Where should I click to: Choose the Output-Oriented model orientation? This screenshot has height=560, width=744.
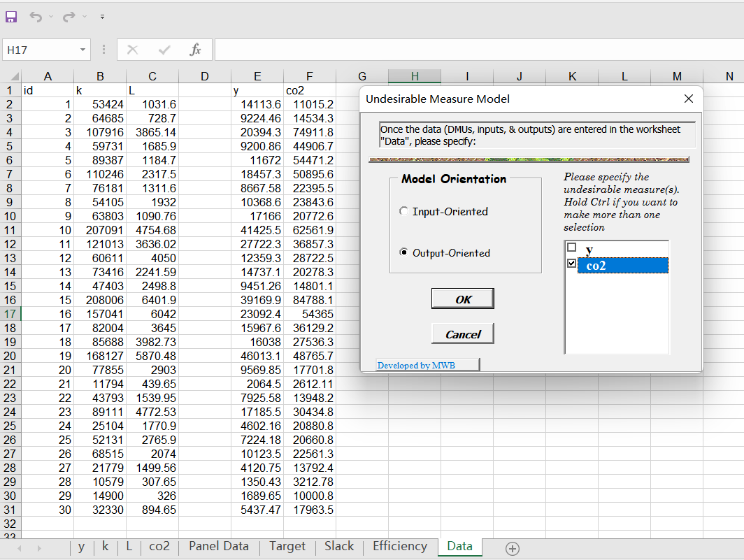[x=403, y=253]
